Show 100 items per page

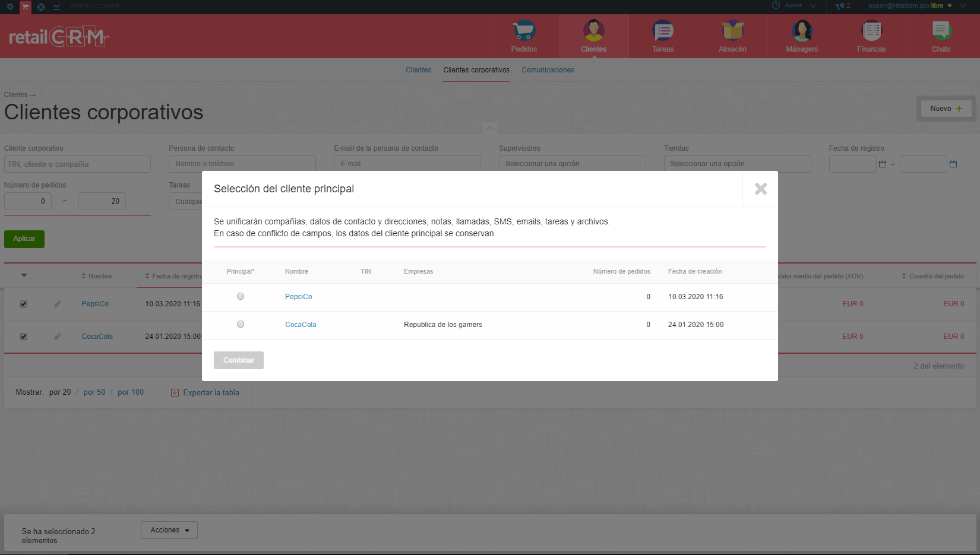click(131, 392)
